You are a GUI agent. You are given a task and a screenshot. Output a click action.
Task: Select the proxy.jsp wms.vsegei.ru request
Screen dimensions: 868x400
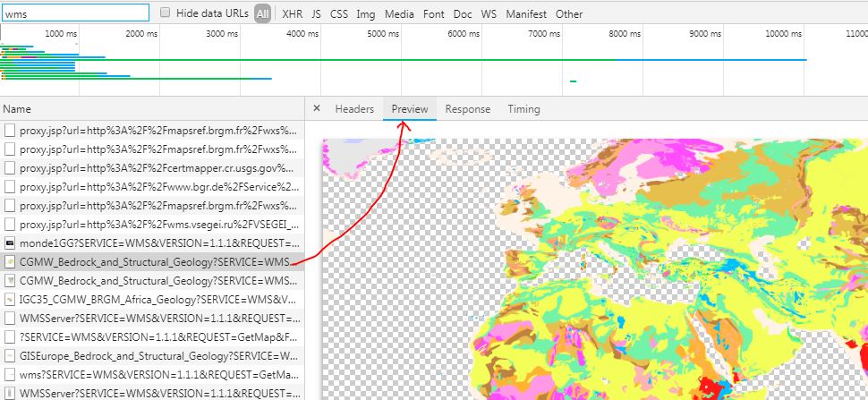point(152,225)
